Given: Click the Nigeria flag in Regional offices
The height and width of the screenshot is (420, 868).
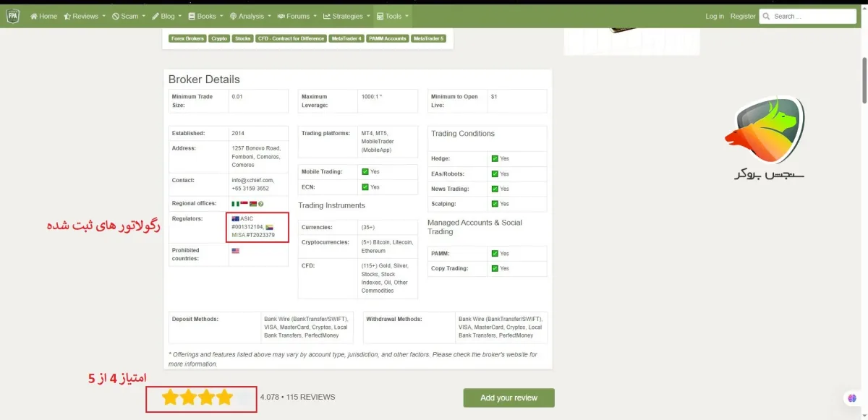Looking at the screenshot, I should pos(235,204).
